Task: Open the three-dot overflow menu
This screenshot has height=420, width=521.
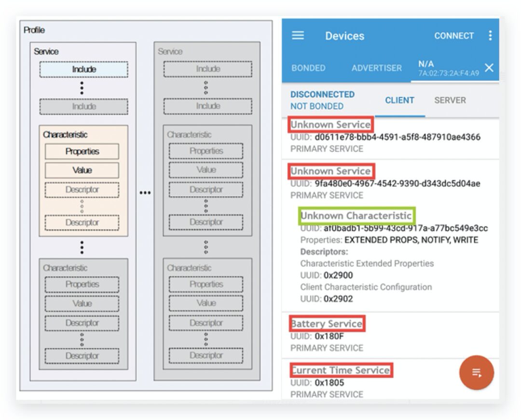Action: (x=490, y=36)
